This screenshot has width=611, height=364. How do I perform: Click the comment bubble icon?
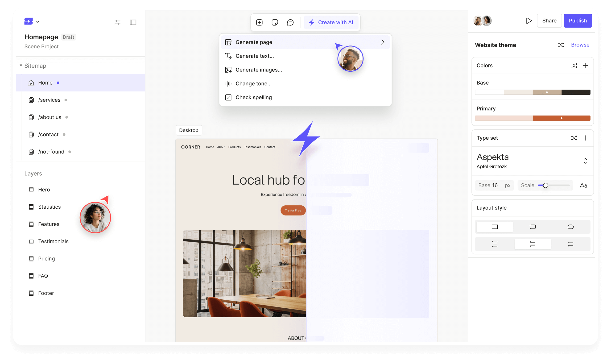tap(290, 22)
